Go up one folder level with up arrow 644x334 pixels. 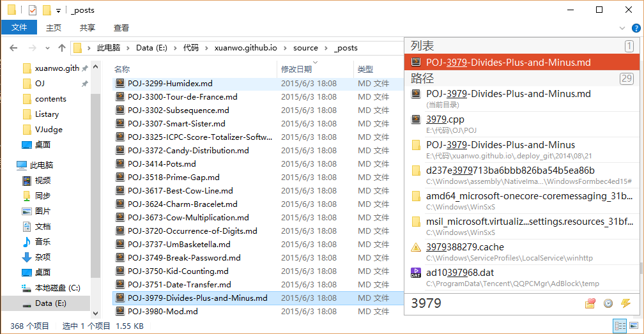[x=62, y=48]
